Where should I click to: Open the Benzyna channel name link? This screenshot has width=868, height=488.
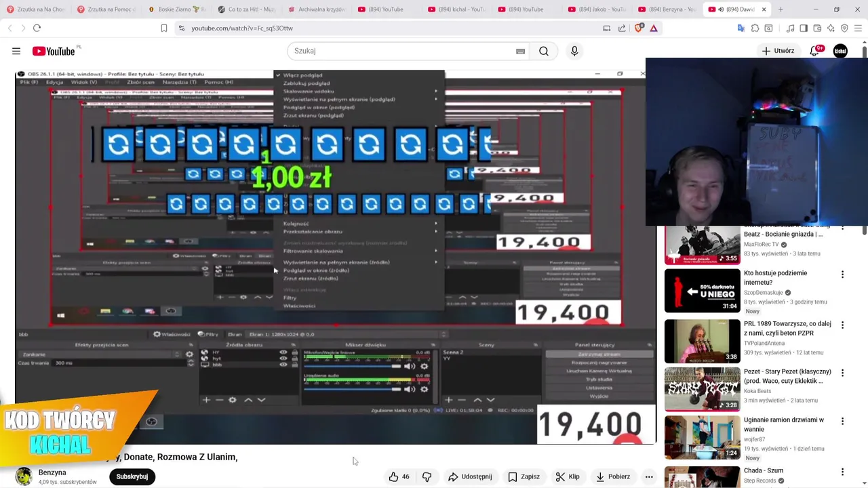(52, 472)
